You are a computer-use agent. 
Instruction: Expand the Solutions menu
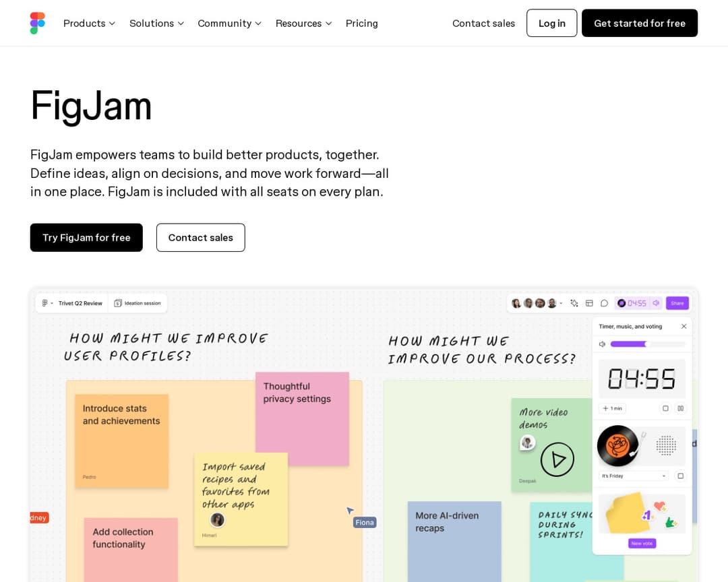[156, 23]
